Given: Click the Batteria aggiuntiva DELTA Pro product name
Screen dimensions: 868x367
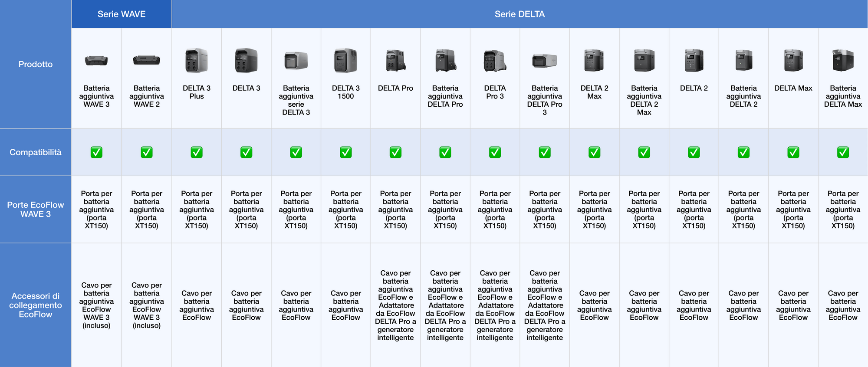Looking at the screenshot, I should pyautogui.click(x=445, y=96).
